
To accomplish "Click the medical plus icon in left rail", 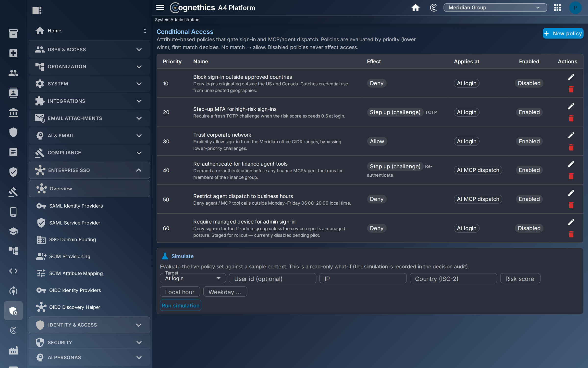I will coord(13,53).
